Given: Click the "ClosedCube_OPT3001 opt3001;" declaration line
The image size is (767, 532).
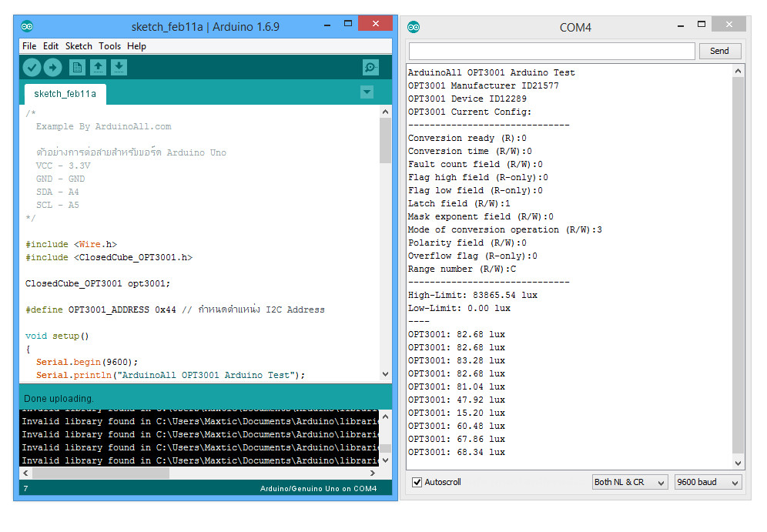Looking at the screenshot, I should pos(98,283).
